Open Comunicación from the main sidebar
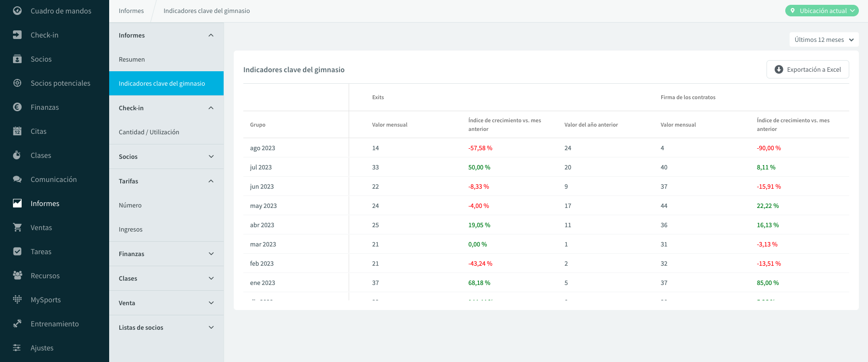Viewport: 868px width, 362px height. click(x=54, y=179)
